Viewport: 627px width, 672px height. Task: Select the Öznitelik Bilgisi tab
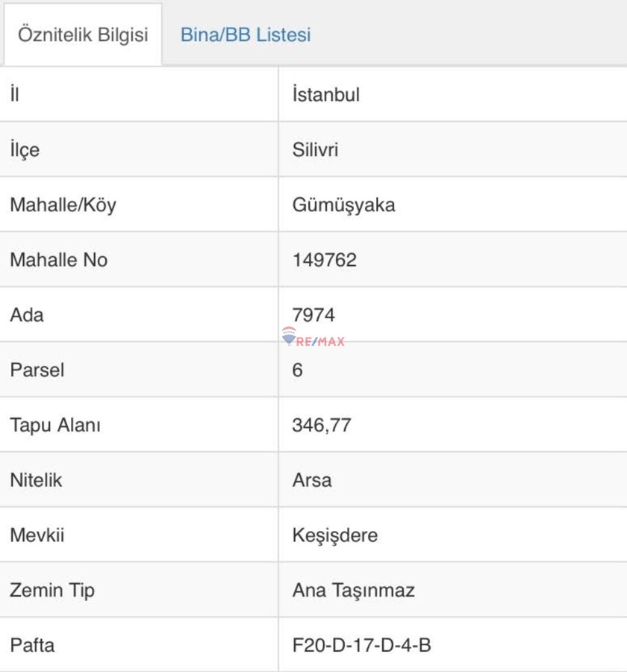point(83,35)
